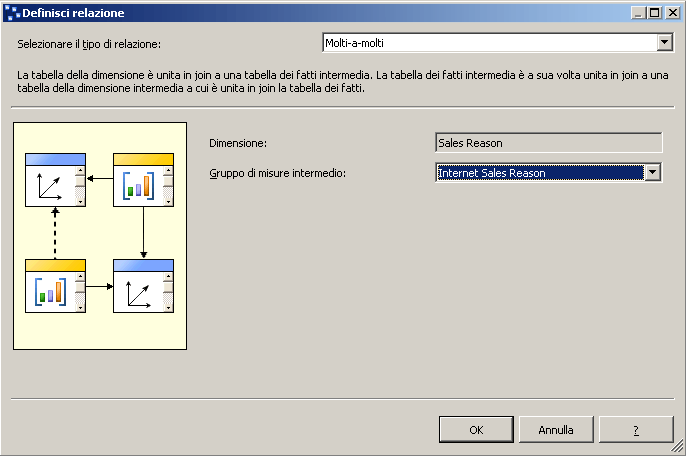This screenshot has height=456, width=686.
Task: Click the 'Selezionare il tipo di relazione' label
Action: coord(89,44)
